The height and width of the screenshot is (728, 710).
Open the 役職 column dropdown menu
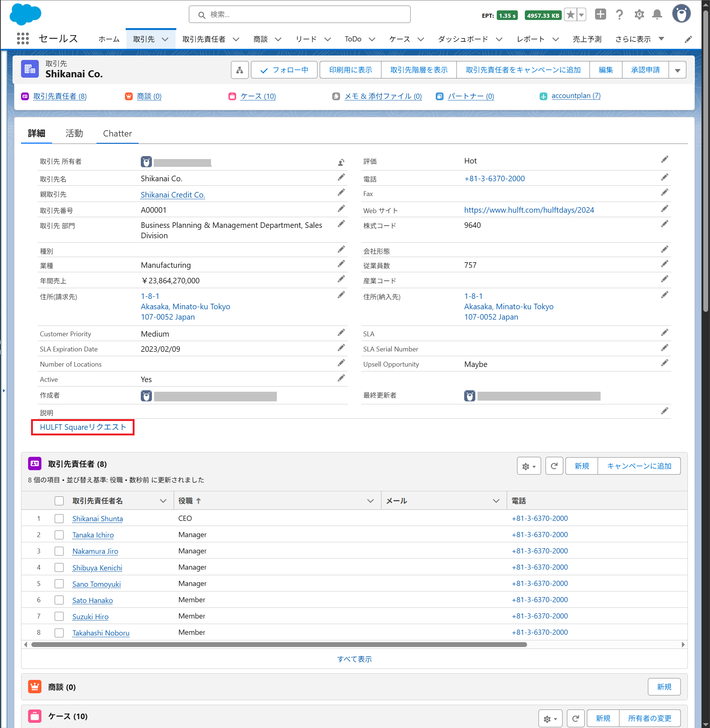pos(370,501)
